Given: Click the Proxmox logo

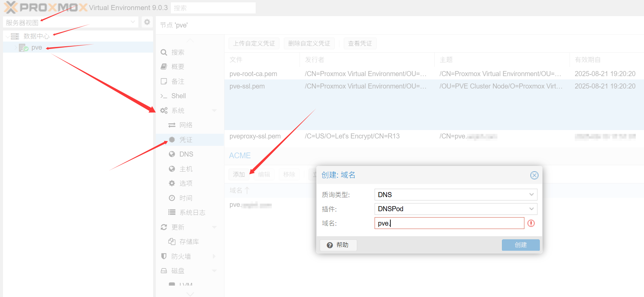Looking at the screenshot, I should (x=46, y=7).
